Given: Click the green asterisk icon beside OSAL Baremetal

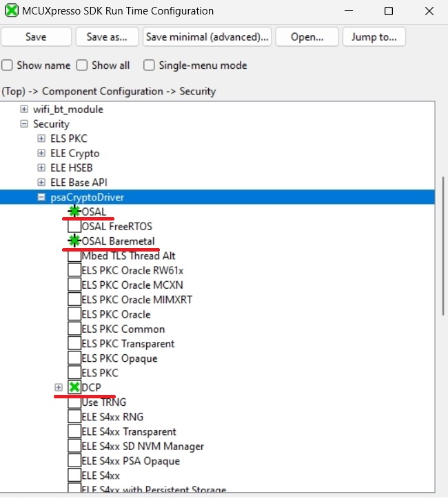Looking at the screenshot, I should (74, 241).
